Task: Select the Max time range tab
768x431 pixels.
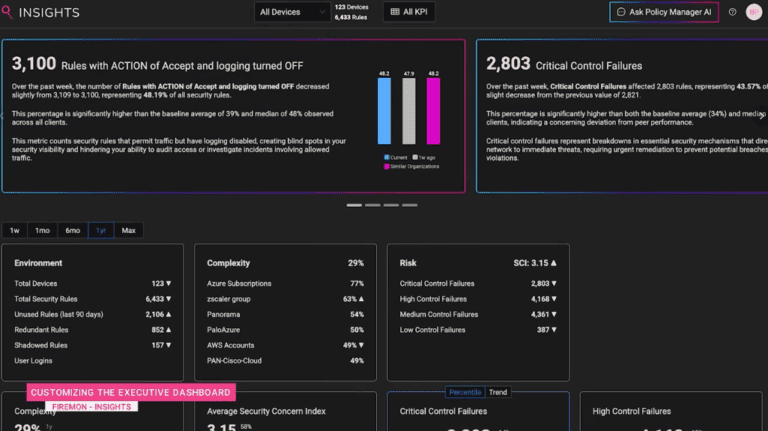Action: 128,230
